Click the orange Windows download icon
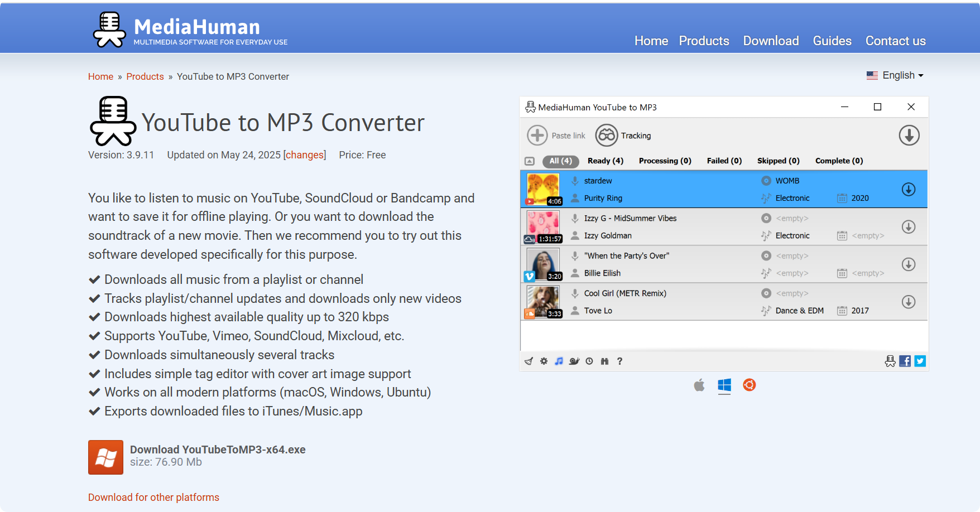980x512 pixels. 105,457
